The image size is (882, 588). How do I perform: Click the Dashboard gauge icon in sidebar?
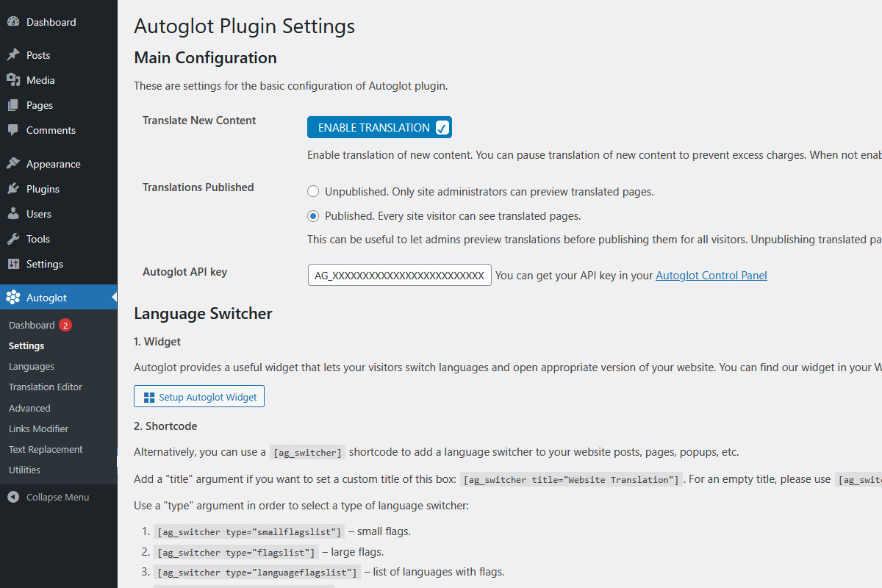point(13,22)
